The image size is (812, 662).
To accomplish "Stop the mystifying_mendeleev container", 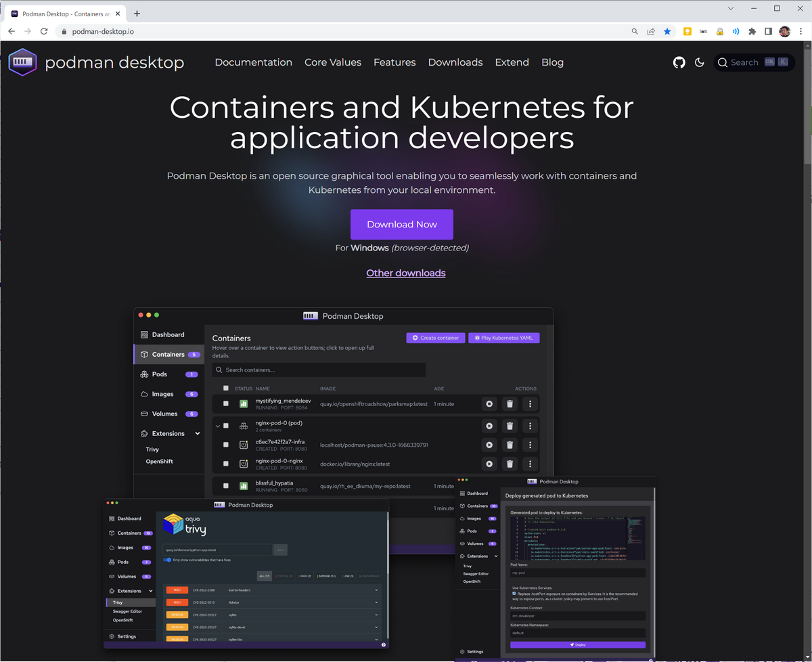I will 489,404.
